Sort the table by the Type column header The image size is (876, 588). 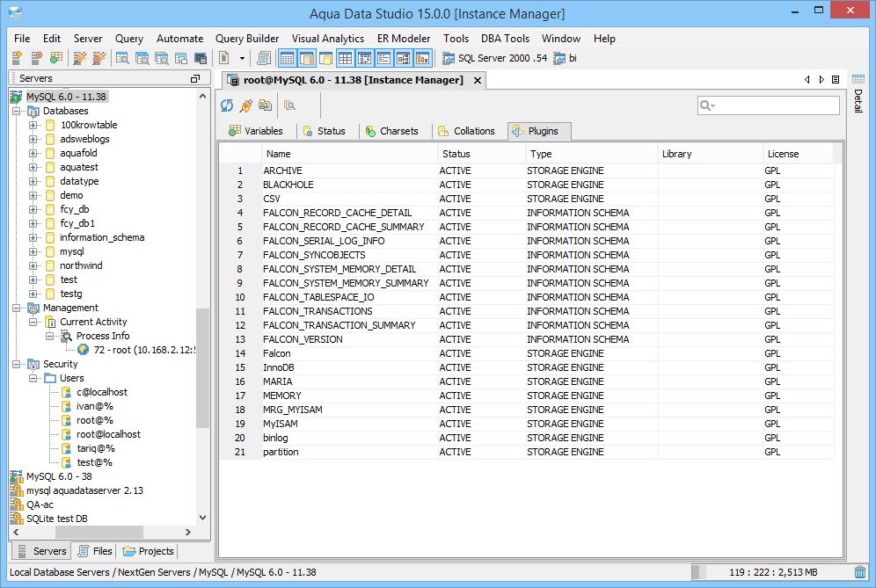592,154
